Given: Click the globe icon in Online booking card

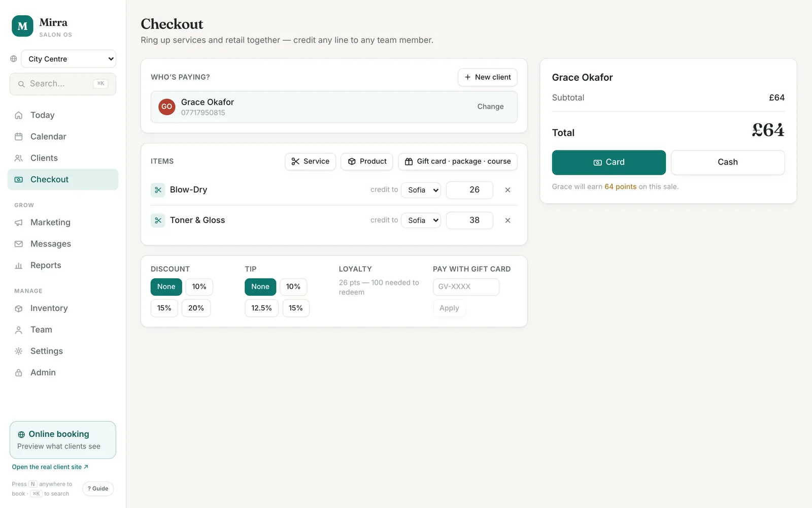Looking at the screenshot, I should [x=21, y=434].
